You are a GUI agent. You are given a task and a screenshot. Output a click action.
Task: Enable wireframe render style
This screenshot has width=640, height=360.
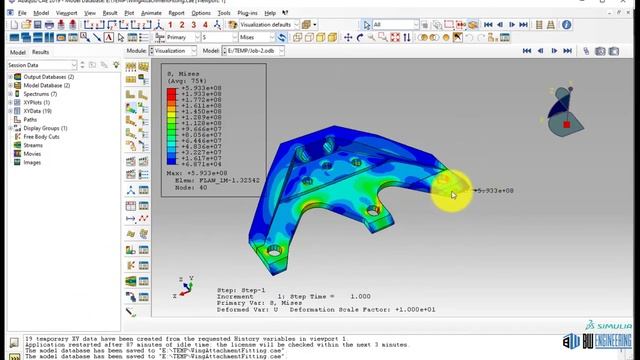(298, 38)
